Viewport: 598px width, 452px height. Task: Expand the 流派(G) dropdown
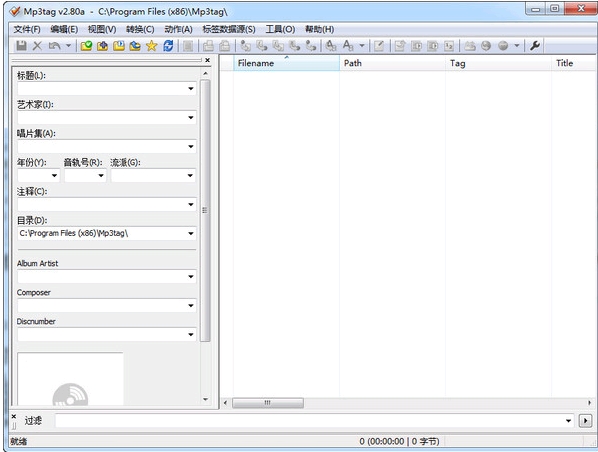pyautogui.click(x=190, y=175)
